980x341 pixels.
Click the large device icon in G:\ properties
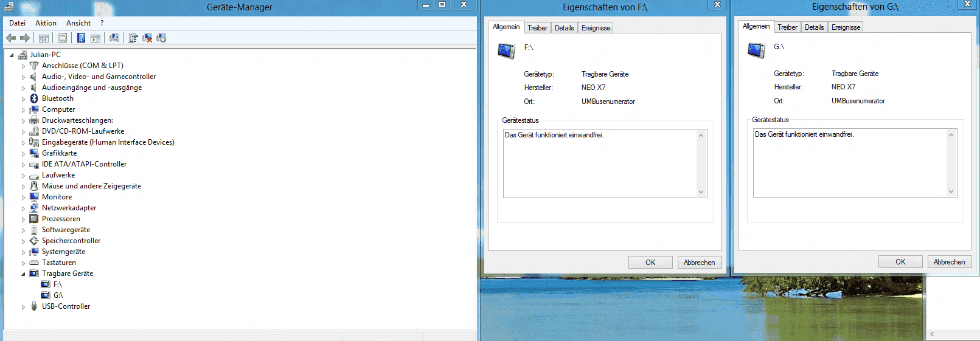pos(756,50)
